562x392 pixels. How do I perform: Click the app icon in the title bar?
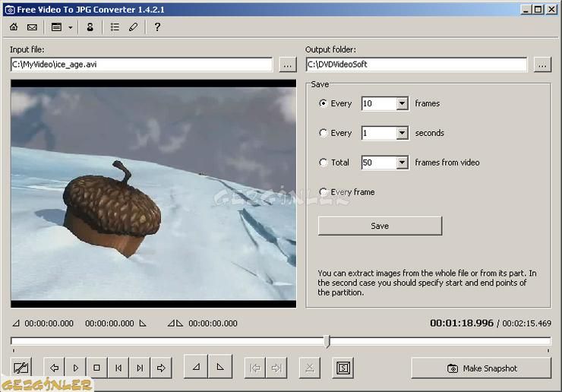10,10
